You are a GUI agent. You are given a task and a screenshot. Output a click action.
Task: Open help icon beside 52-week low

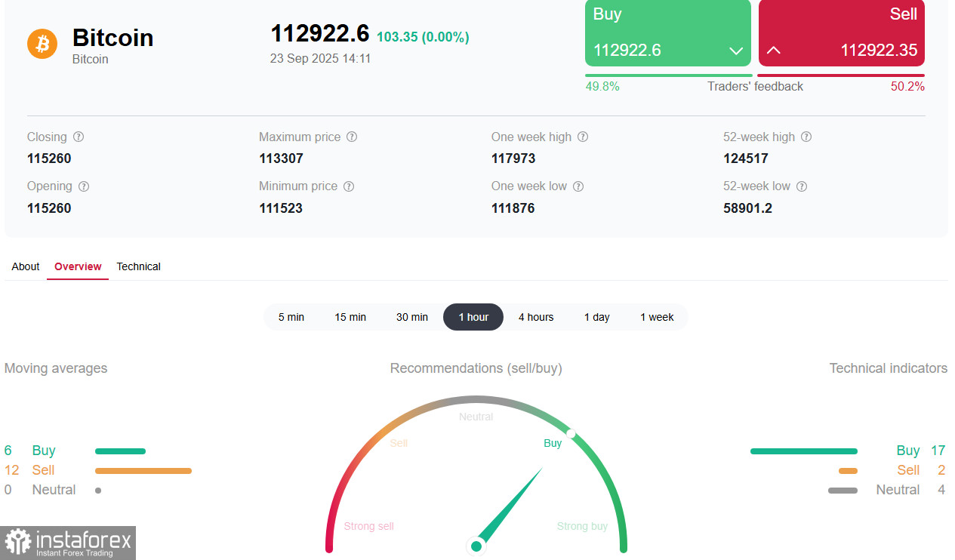[x=802, y=186]
